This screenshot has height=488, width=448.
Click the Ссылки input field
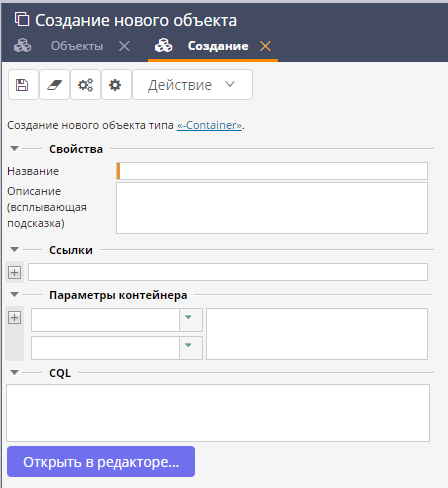[x=228, y=272]
